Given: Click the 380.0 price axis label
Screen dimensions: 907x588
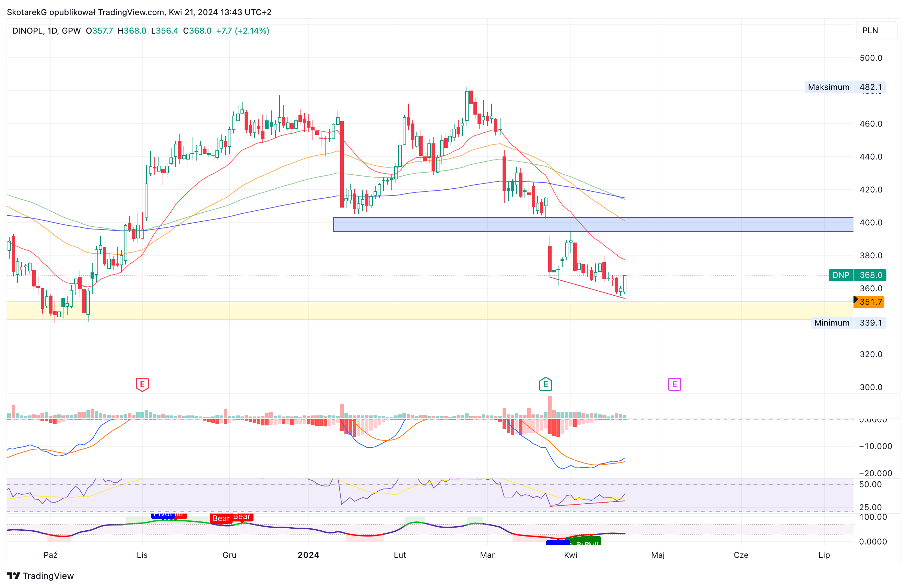Looking at the screenshot, I should (871, 255).
